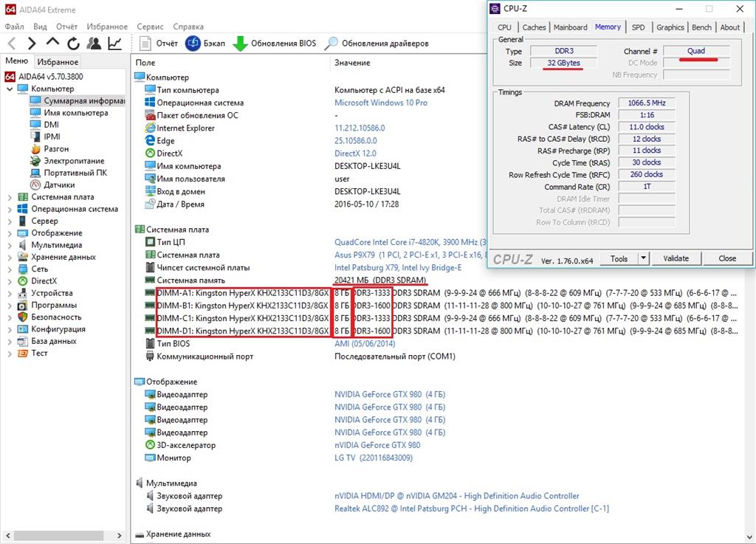Open the Файл menu
The height and width of the screenshot is (544, 756).
[x=14, y=27]
